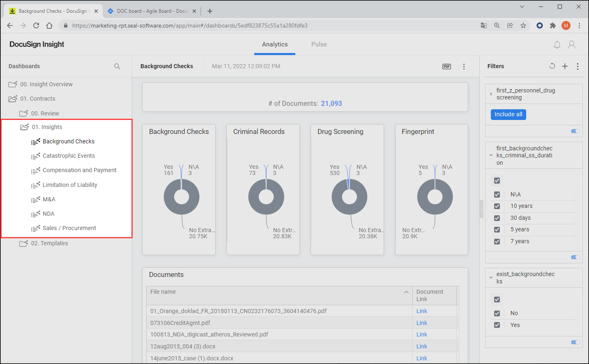Click 00. Insight Overview folder icon
The width and height of the screenshot is (589, 364).
pyautogui.click(x=13, y=84)
